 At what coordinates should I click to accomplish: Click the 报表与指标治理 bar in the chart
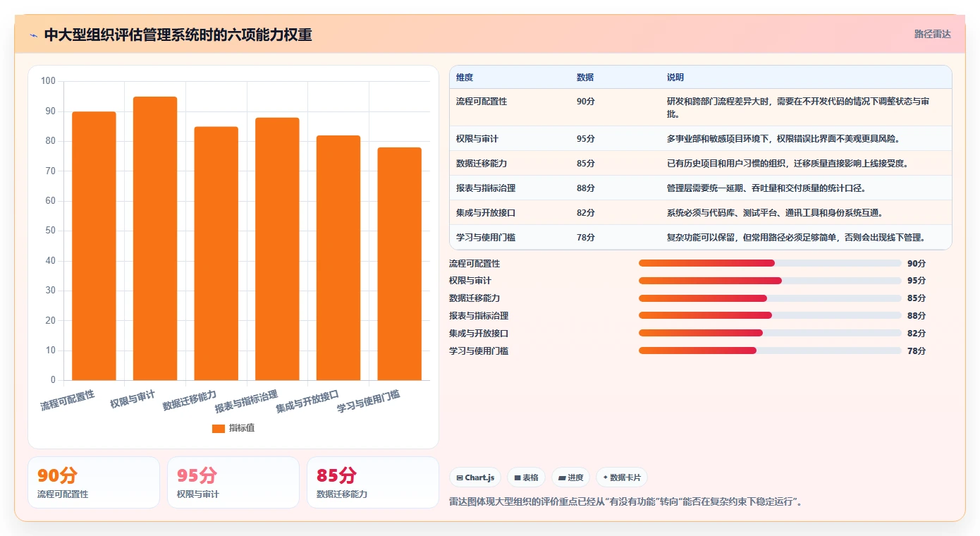click(277, 249)
